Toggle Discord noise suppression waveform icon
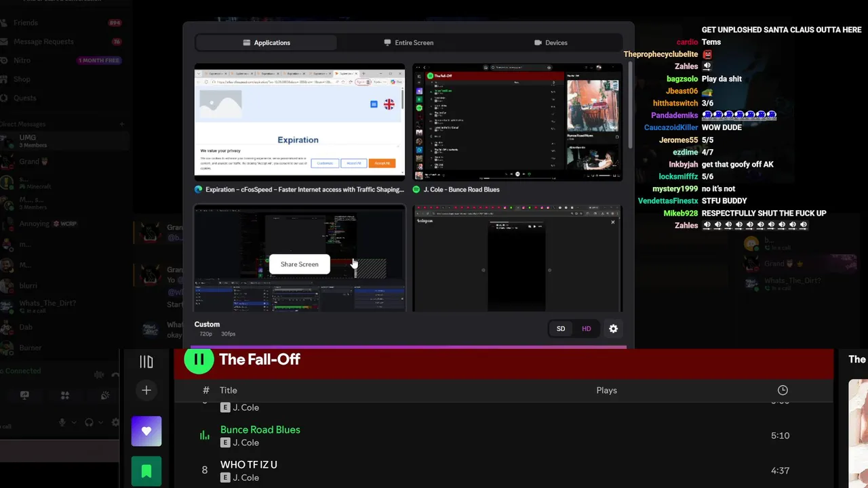 99,374
